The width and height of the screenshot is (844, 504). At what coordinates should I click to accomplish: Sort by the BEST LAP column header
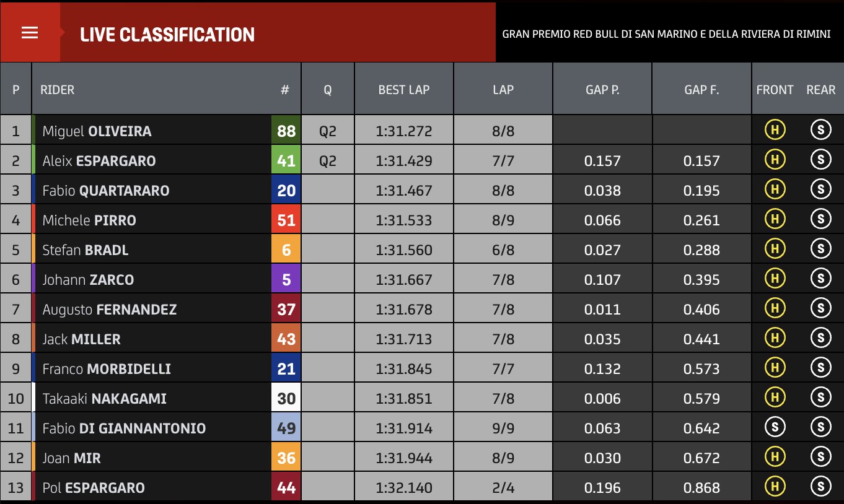click(x=403, y=90)
